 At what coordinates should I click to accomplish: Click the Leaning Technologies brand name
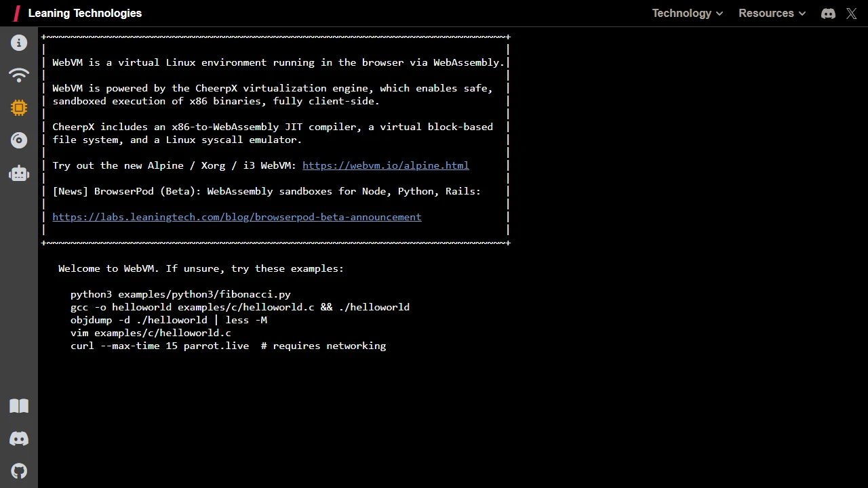click(85, 13)
